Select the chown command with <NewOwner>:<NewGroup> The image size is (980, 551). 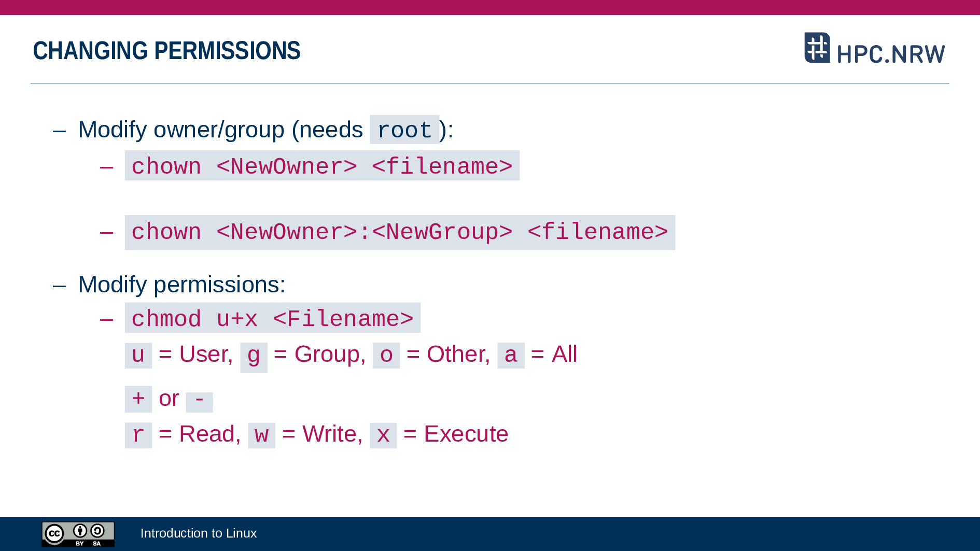[400, 232]
